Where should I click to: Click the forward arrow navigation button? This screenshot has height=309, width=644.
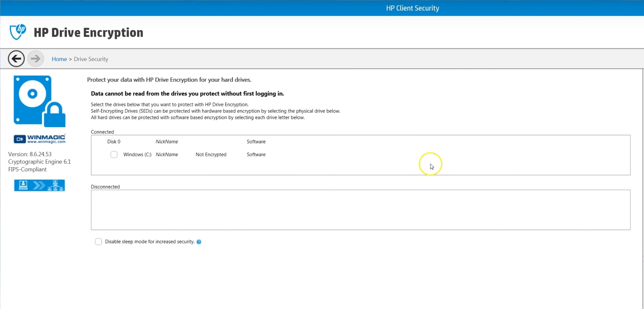coord(35,59)
